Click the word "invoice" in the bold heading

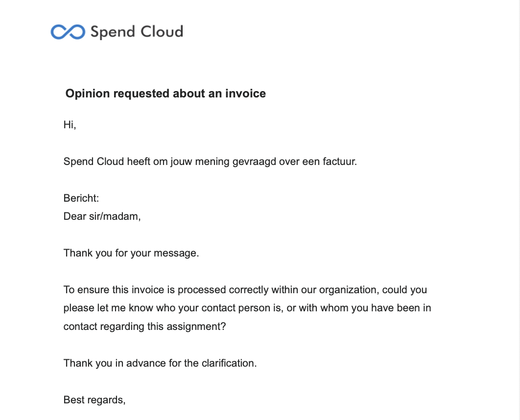pos(245,93)
